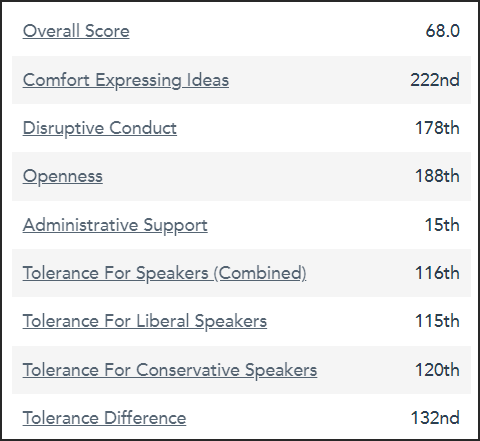480x441 pixels.
Task: Click Tolerance For Conservative Speakers link
Action: pos(170,370)
